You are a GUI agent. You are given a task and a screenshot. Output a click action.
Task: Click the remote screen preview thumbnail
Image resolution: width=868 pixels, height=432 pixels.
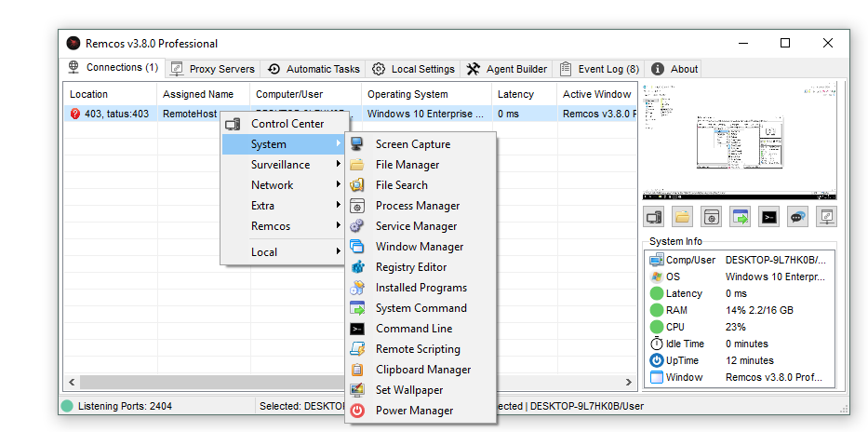click(740, 141)
